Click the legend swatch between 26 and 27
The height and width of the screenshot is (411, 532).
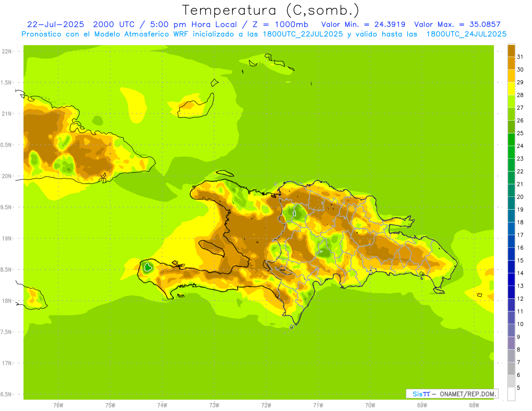point(511,114)
